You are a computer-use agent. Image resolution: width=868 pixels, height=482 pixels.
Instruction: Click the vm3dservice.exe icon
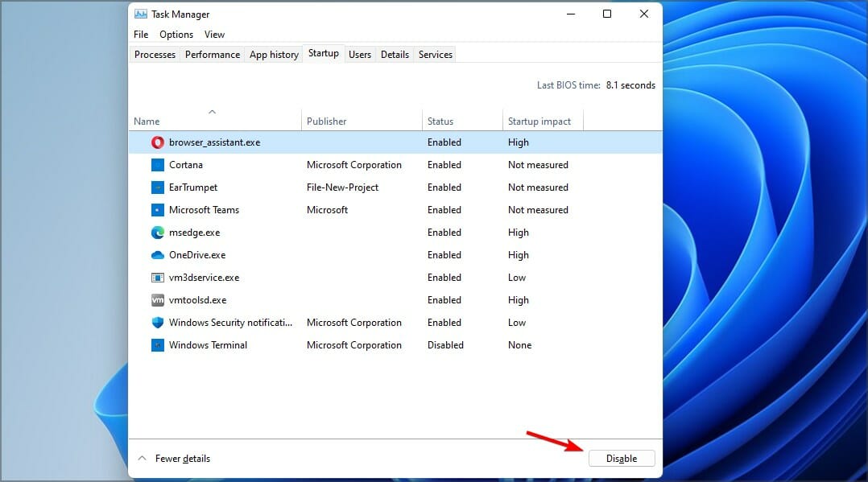click(x=158, y=278)
